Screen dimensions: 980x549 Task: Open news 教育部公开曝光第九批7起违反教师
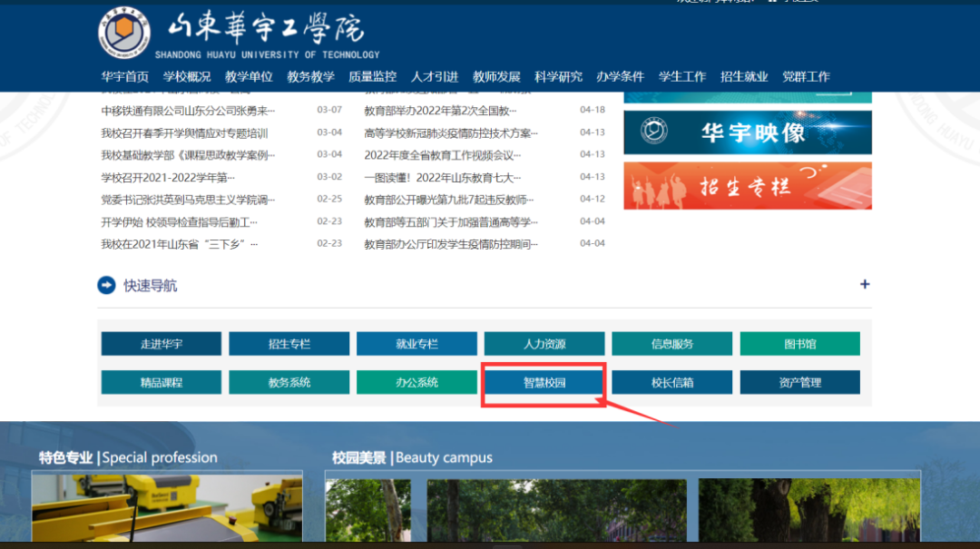pos(449,201)
